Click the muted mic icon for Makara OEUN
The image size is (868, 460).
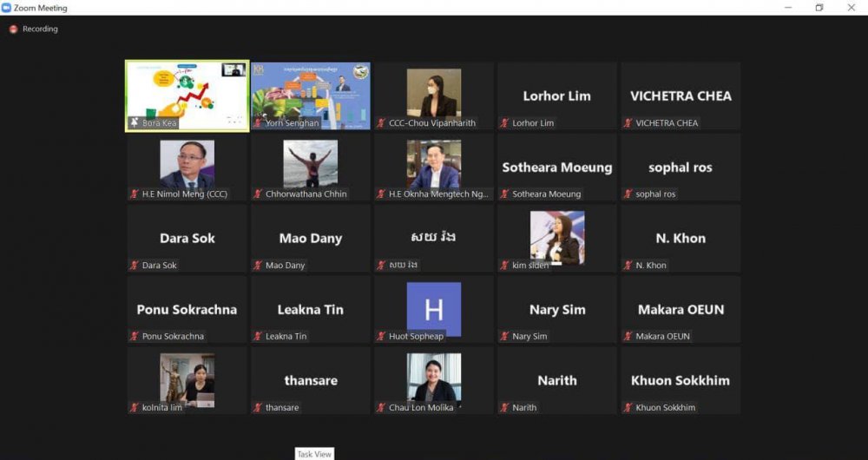click(x=628, y=337)
